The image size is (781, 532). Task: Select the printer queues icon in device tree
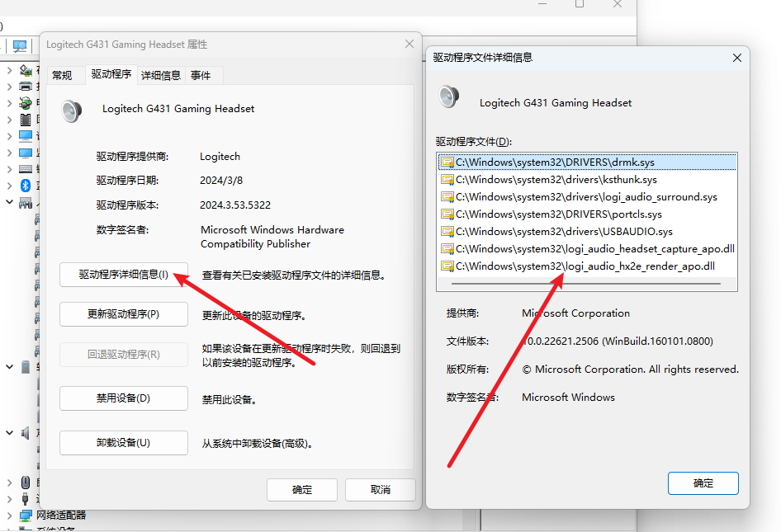[26, 87]
